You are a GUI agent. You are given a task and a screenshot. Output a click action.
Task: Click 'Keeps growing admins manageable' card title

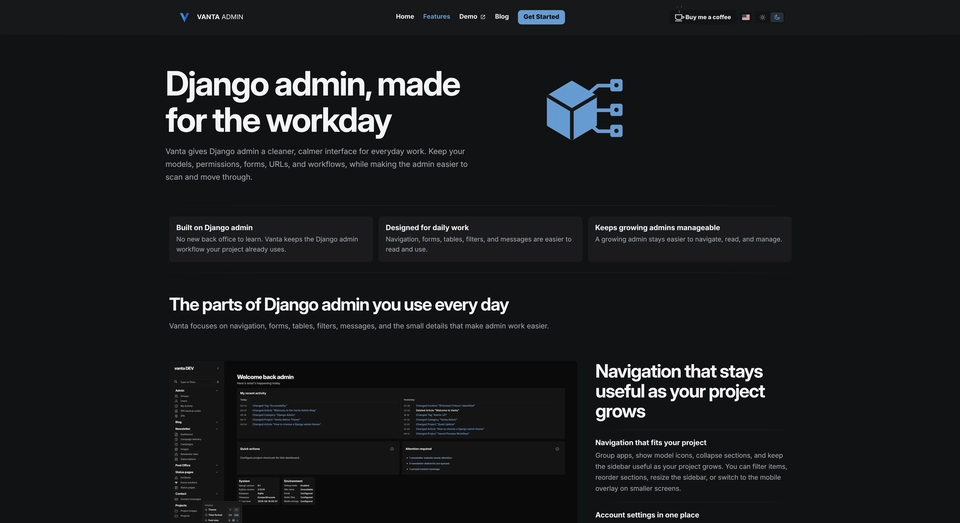click(657, 227)
